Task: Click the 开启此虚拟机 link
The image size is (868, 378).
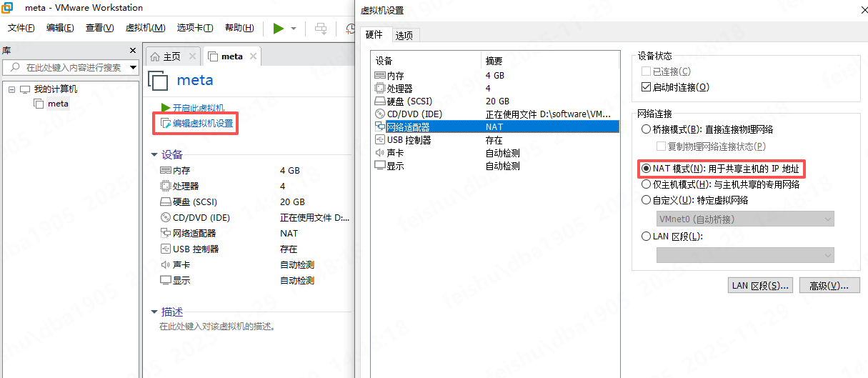Action: click(x=199, y=108)
